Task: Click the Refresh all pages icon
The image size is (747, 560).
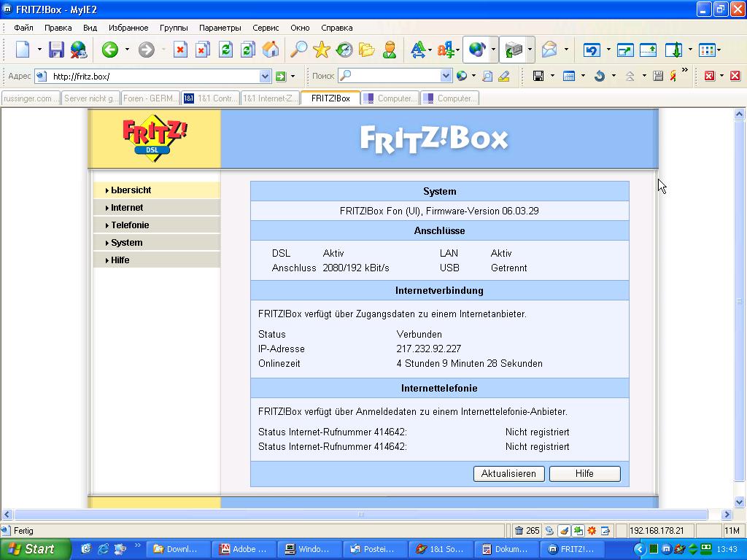Action: pyautogui.click(x=248, y=50)
